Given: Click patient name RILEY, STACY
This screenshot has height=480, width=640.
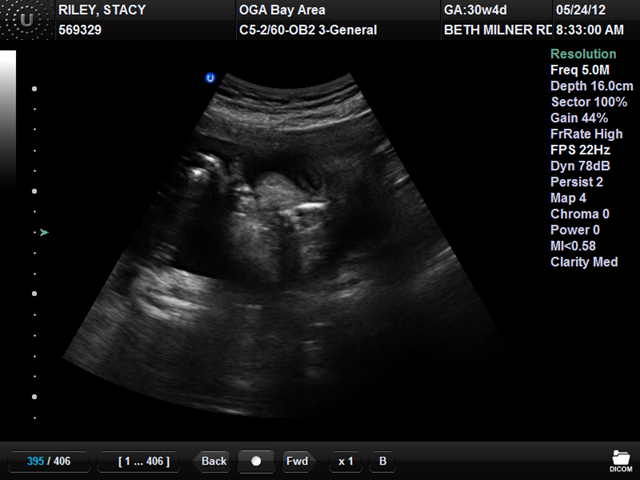Looking at the screenshot, I should pyautogui.click(x=102, y=10).
